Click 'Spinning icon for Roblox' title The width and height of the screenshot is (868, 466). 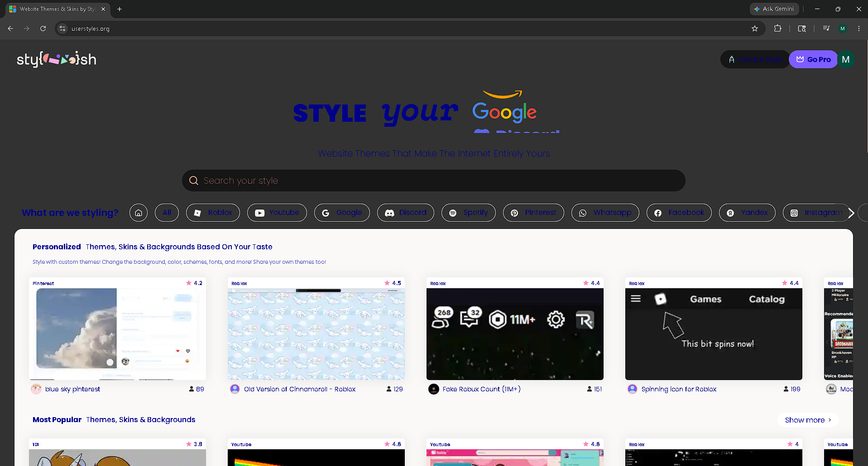click(x=679, y=389)
